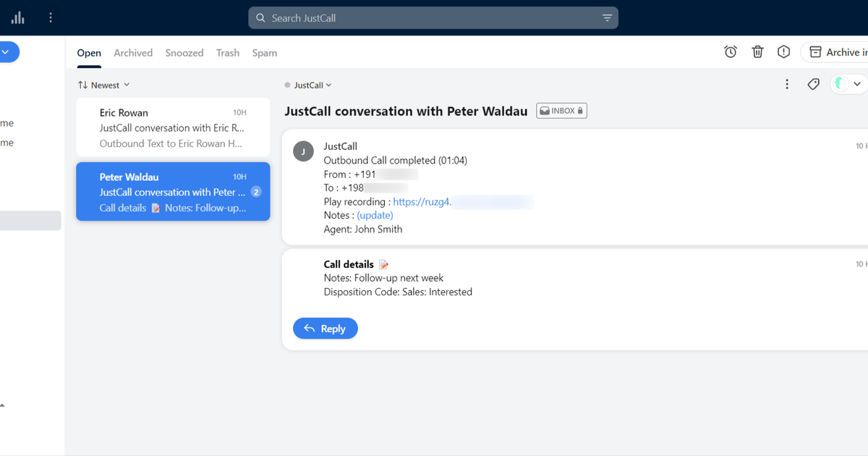The width and height of the screenshot is (868, 456).
Task: Click the INBOX lock badge next to the subject
Action: [x=561, y=110]
